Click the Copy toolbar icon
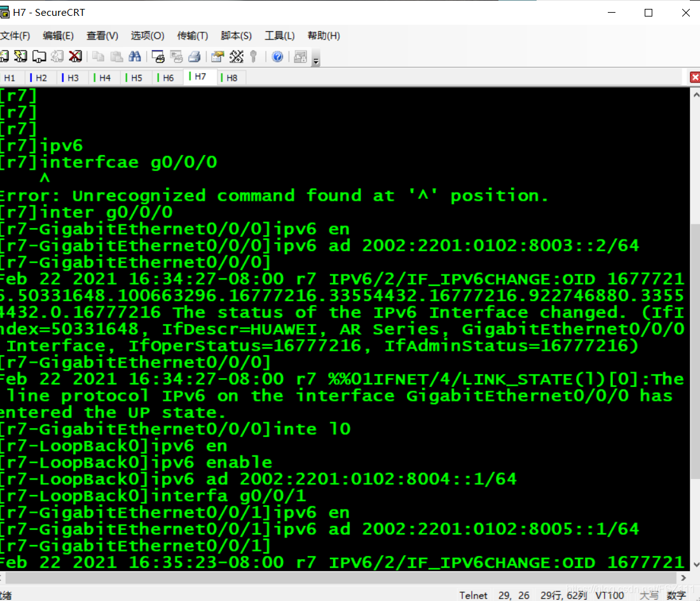 (98, 57)
